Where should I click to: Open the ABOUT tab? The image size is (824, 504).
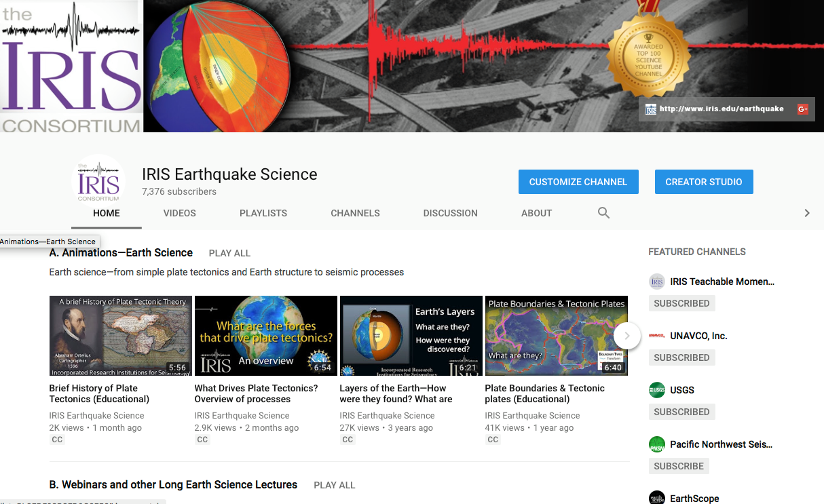pyautogui.click(x=536, y=213)
